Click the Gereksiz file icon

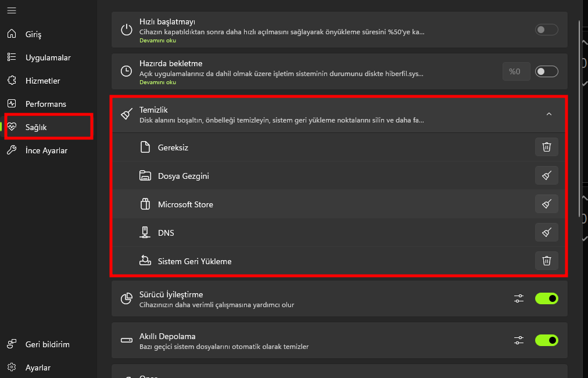tap(145, 147)
